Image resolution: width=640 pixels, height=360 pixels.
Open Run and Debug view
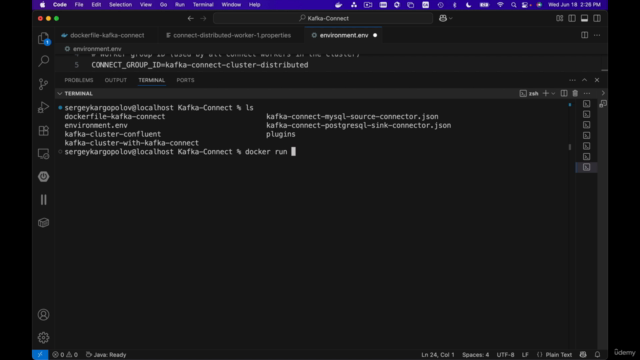(x=43, y=107)
